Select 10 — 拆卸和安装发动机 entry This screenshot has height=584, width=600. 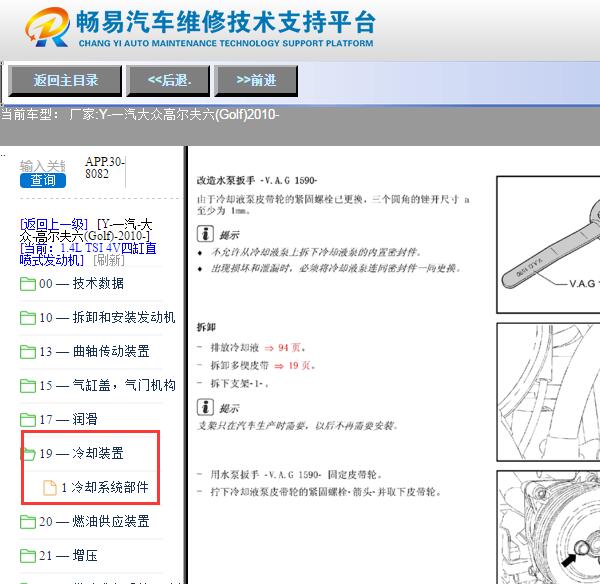click(107, 317)
